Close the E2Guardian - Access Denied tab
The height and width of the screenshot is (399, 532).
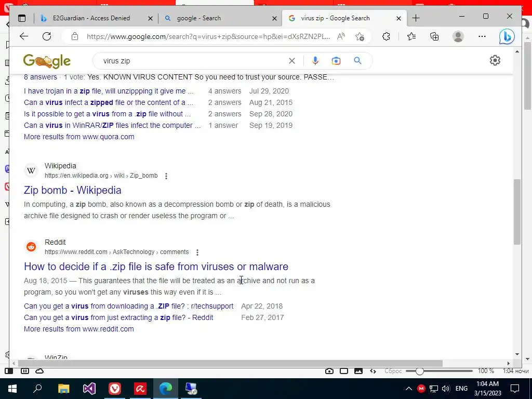[x=150, y=18]
